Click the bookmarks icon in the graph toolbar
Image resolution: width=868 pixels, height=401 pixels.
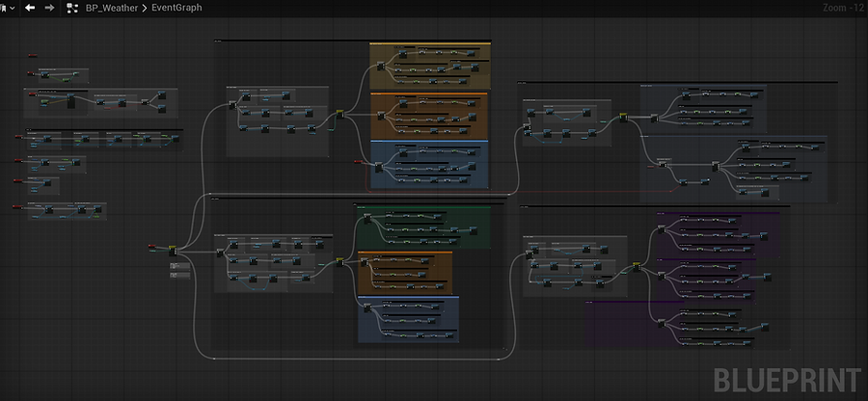pyautogui.click(x=2, y=9)
